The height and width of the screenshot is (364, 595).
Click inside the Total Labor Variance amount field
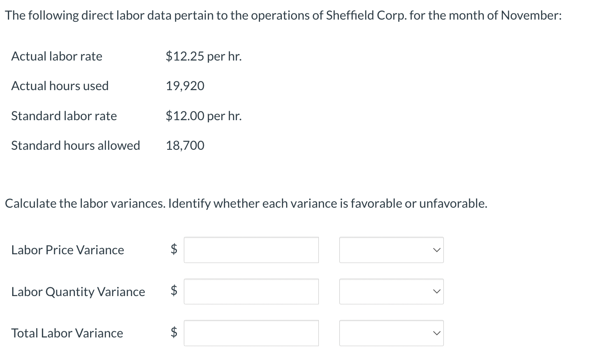click(x=251, y=333)
